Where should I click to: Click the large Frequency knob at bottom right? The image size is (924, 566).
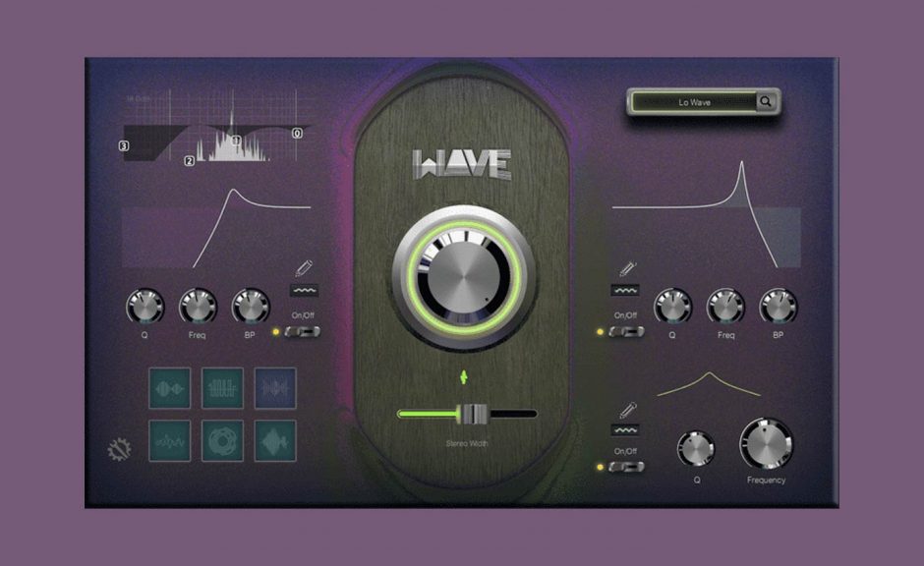click(x=766, y=443)
